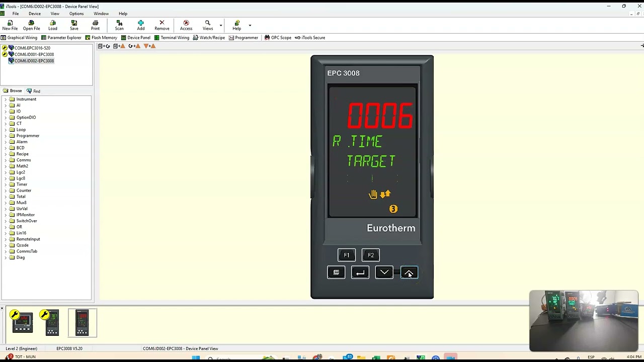This screenshot has width=644, height=362.
Task: Click the Load toolbar icon
Action: 53,25
